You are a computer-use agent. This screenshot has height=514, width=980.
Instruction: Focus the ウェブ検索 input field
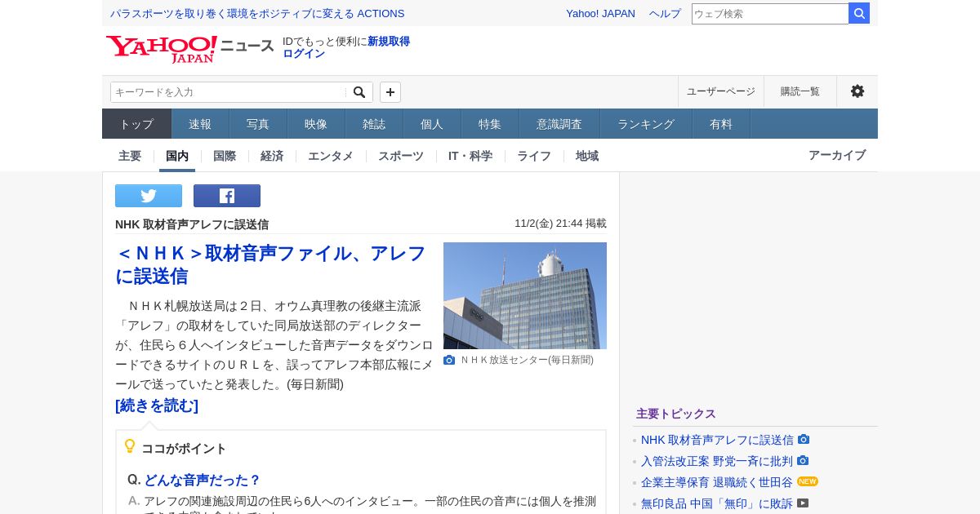770,13
